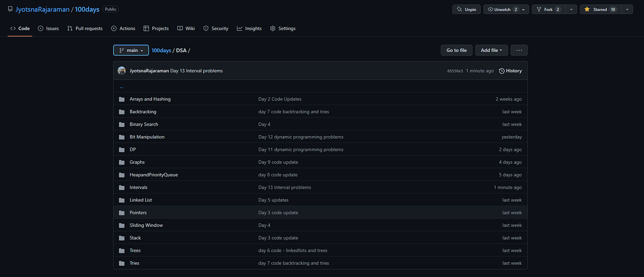This screenshot has height=277, width=644.
Task: Unpin this repository
Action: point(466,9)
